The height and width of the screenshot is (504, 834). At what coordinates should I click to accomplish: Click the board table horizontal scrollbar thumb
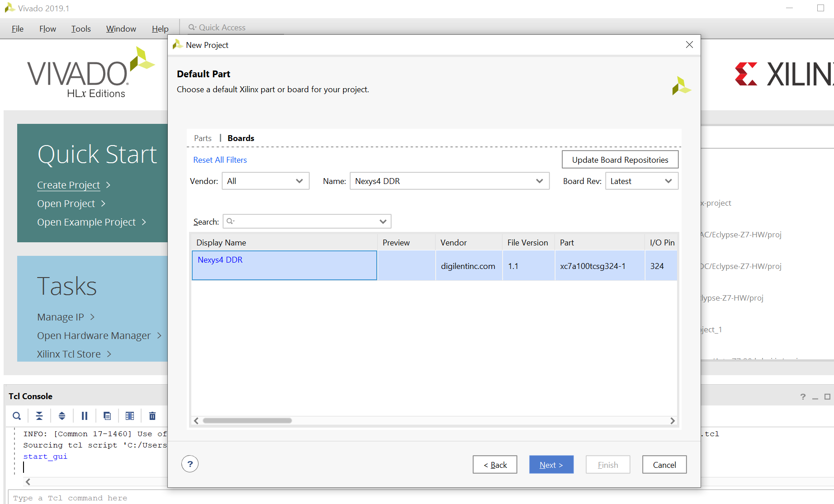click(247, 421)
